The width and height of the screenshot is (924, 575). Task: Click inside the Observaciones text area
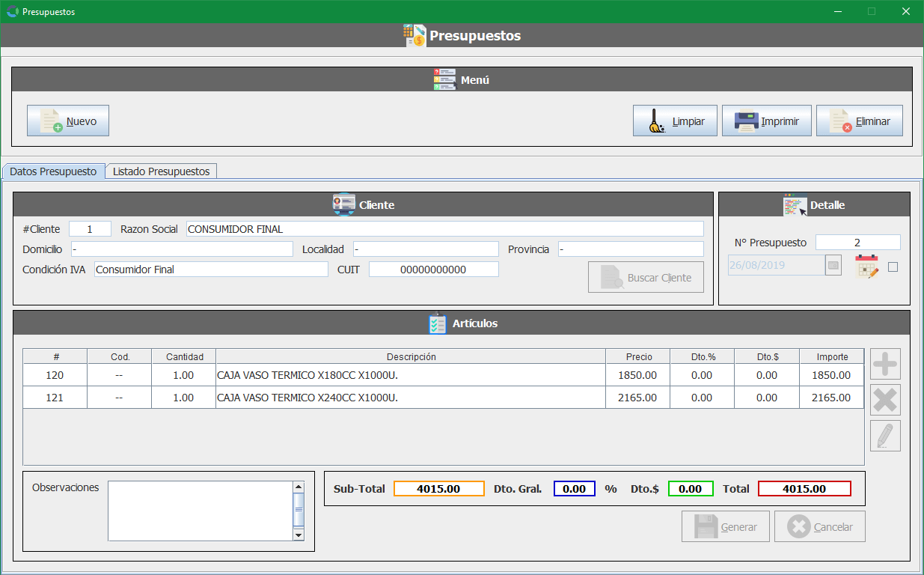pos(199,510)
